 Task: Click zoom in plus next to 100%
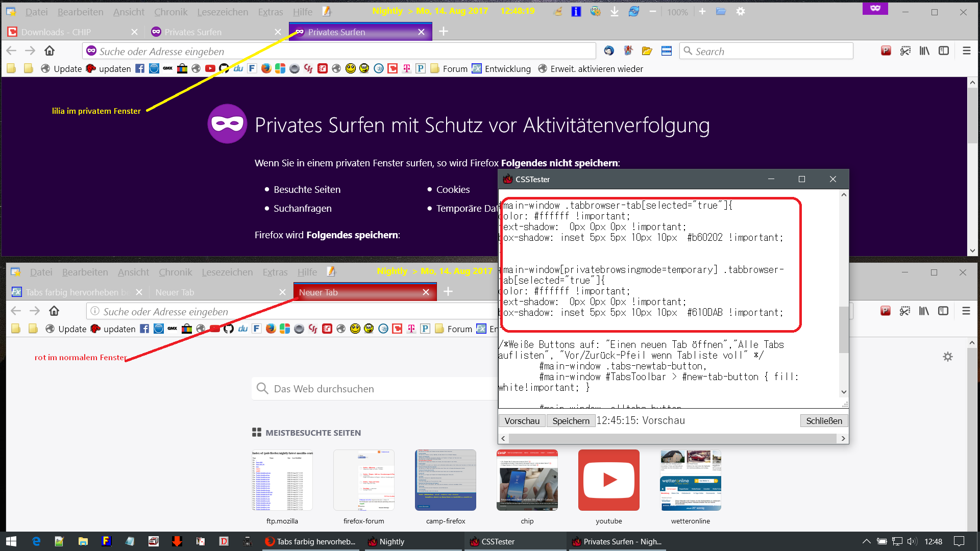[702, 11]
